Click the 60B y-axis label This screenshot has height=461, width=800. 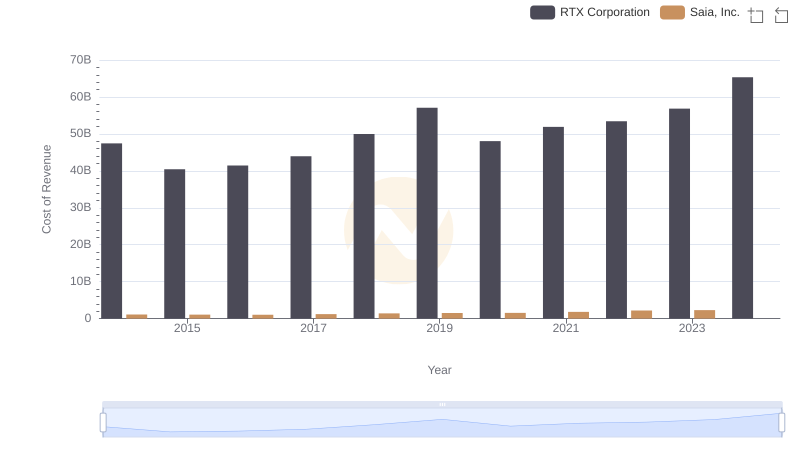coord(81,97)
